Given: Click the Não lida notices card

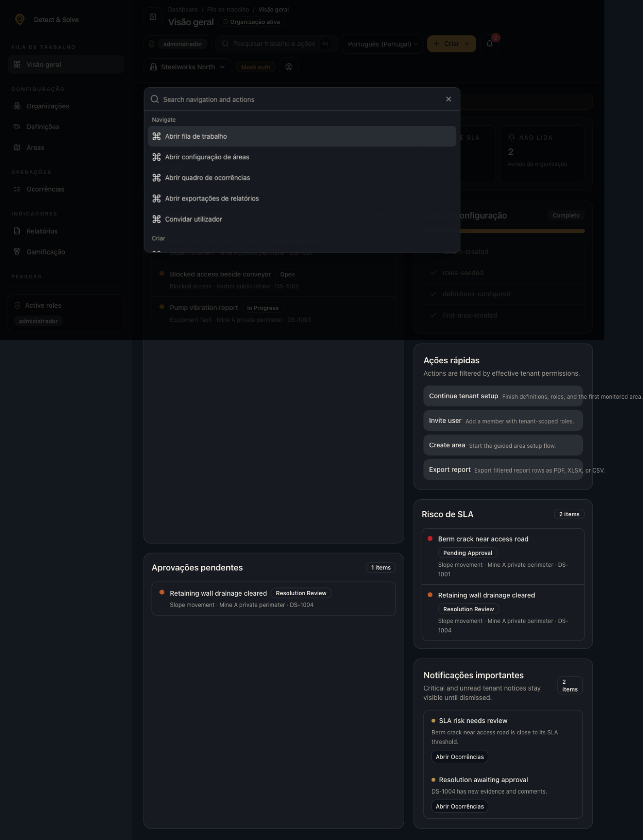Looking at the screenshot, I should (x=542, y=154).
